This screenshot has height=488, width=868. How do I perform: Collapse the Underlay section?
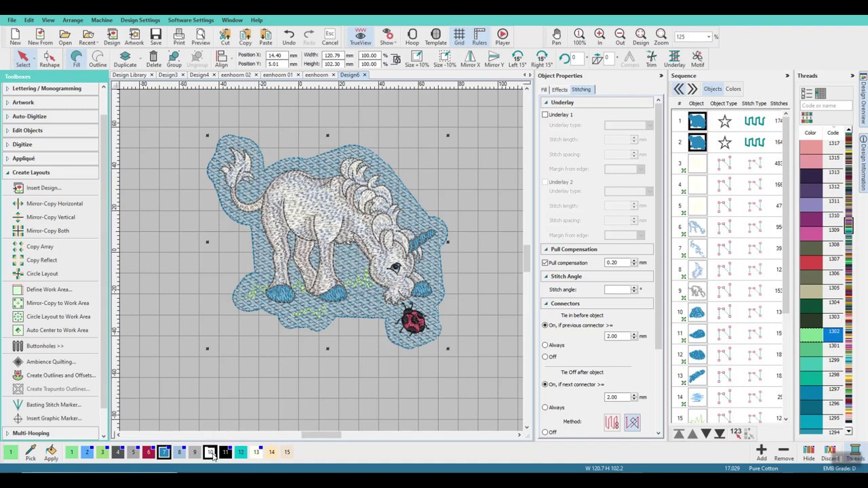point(545,102)
